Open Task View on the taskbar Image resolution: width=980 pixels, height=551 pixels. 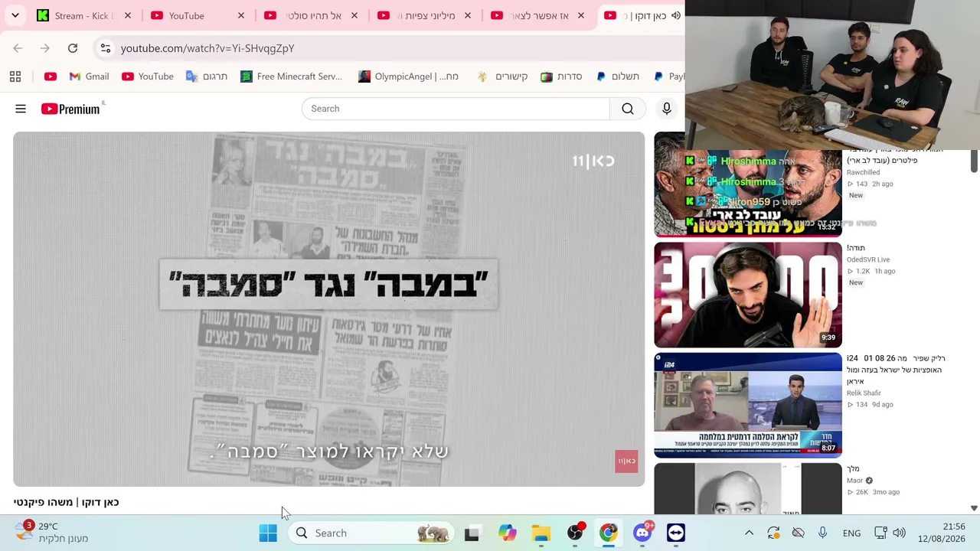click(x=472, y=533)
